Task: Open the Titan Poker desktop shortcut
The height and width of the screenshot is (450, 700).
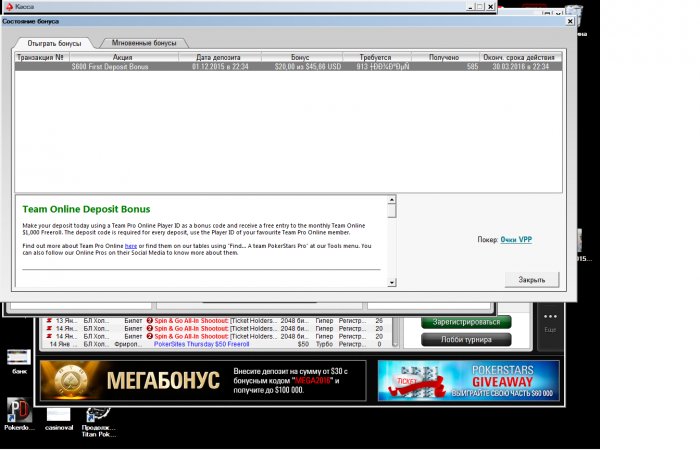Action: click(x=98, y=422)
